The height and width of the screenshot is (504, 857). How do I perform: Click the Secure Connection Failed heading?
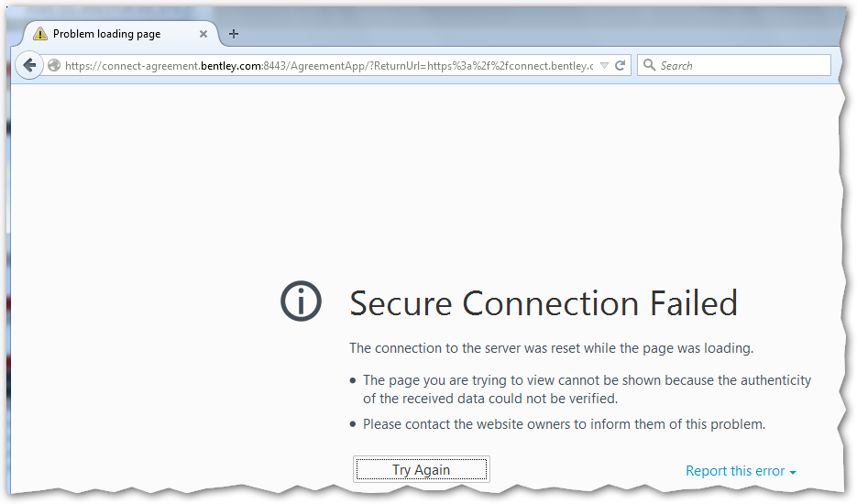click(543, 303)
